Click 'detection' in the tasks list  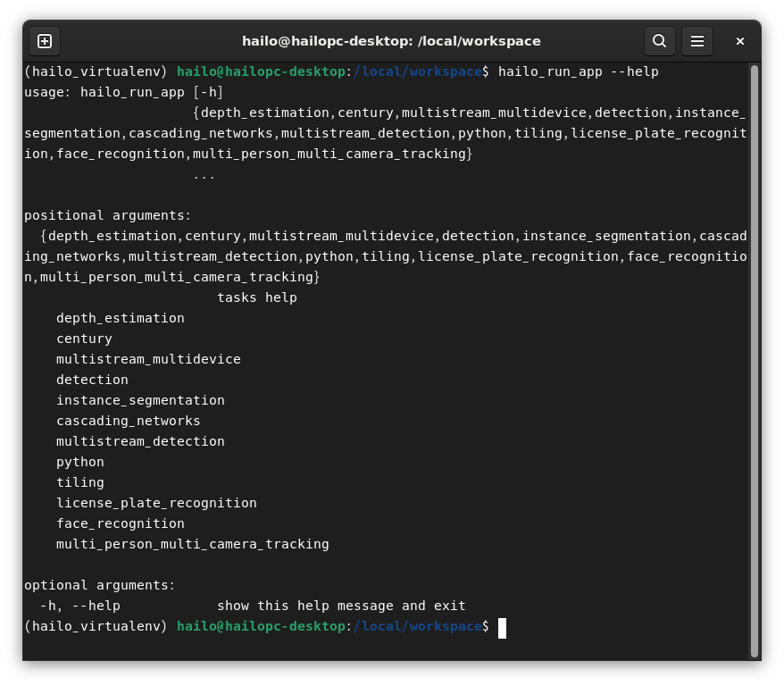[92, 380]
